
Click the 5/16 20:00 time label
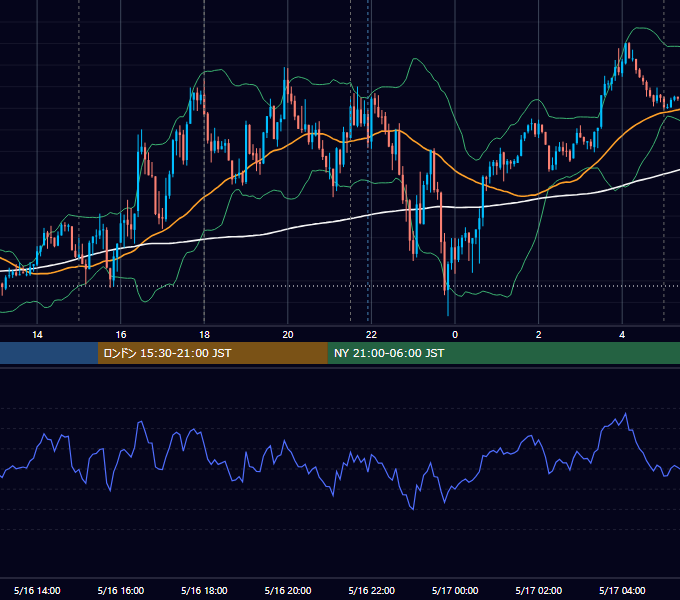(x=288, y=590)
